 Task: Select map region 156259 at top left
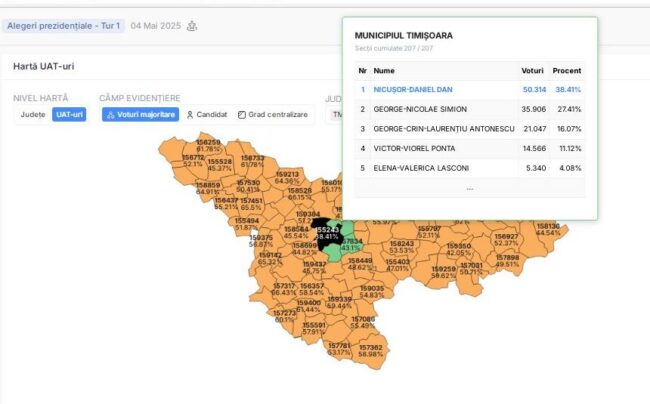(x=208, y=146)
